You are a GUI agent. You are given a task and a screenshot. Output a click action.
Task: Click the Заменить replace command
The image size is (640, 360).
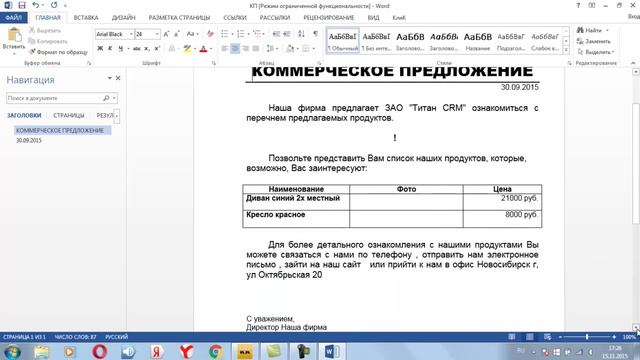(x=594, y=41)
